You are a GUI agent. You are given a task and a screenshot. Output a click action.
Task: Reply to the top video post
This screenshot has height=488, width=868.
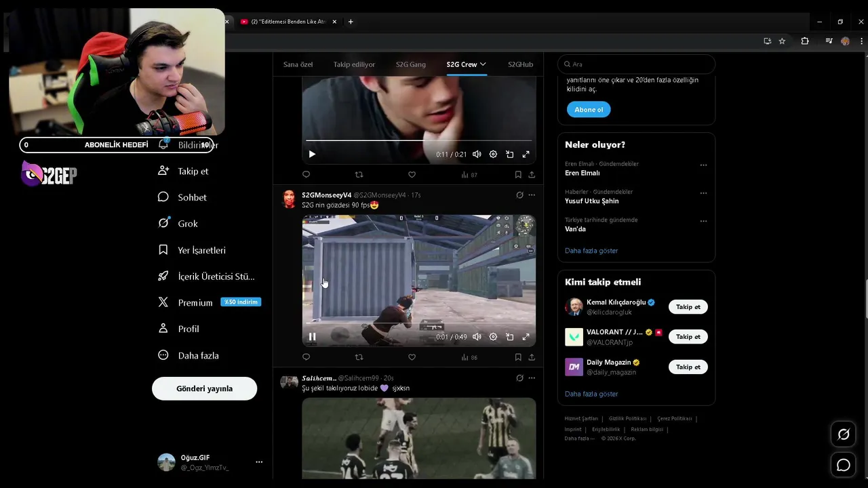click(307, 175)
